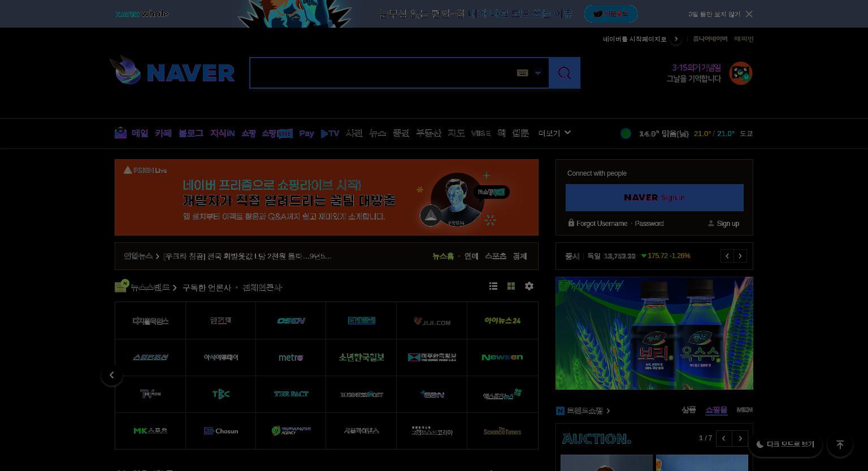The image size is (868, 471).
Task: Select the 전체언론사 tab
Action: tap(262, 287)
